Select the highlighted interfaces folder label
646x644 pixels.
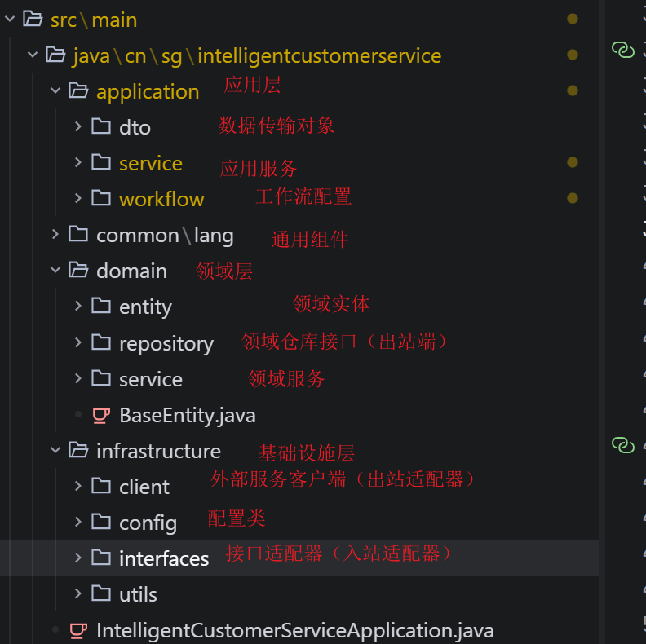click(x=164, y=558)
